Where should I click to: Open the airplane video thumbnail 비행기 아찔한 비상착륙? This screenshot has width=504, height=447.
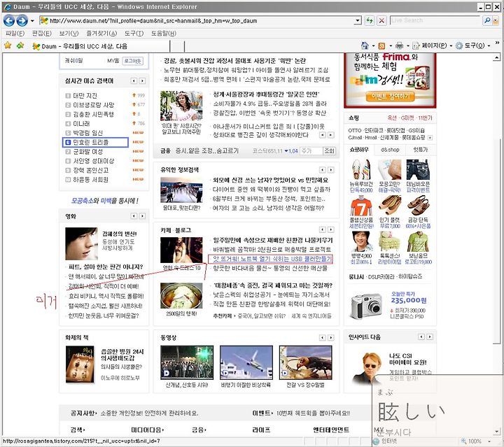coord(246,362)
